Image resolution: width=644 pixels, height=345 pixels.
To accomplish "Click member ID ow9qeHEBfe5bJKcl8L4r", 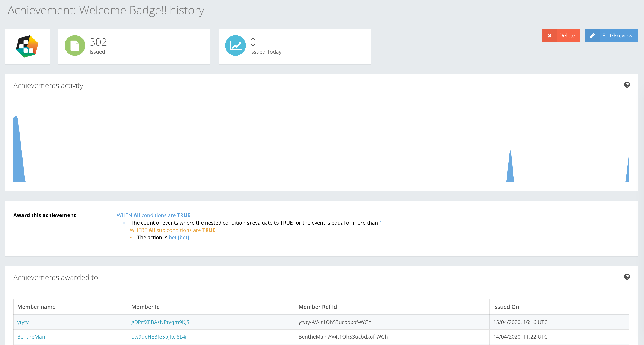I will click(x=159, y=336).
